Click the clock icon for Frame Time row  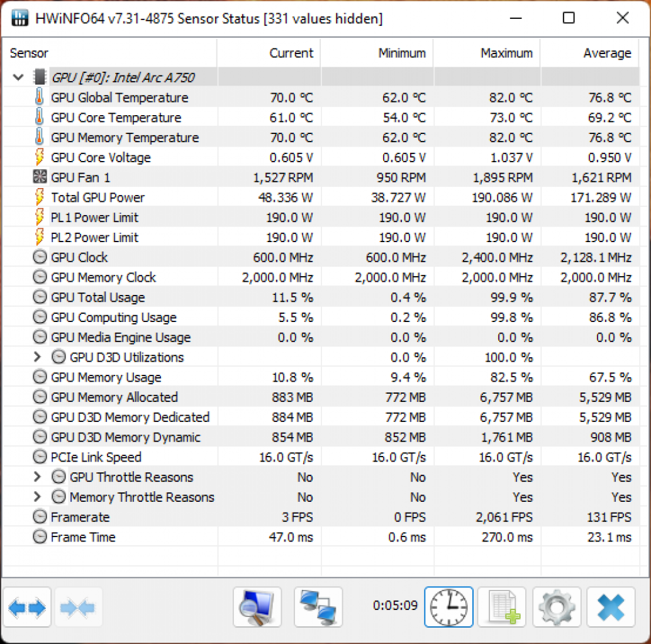click(40, 536)
